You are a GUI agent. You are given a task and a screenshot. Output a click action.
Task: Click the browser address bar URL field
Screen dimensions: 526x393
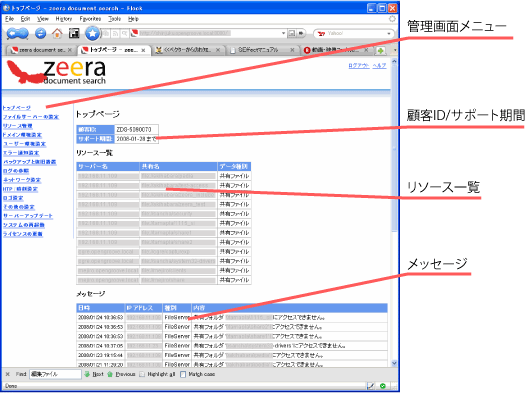209,33
